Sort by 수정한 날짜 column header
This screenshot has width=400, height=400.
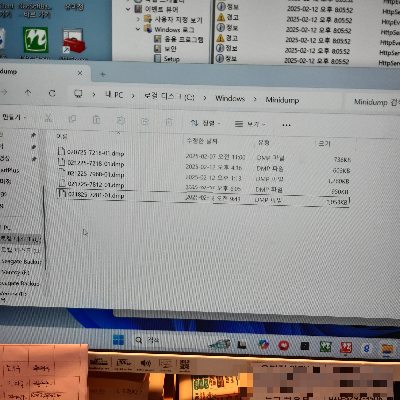[202, 141]
